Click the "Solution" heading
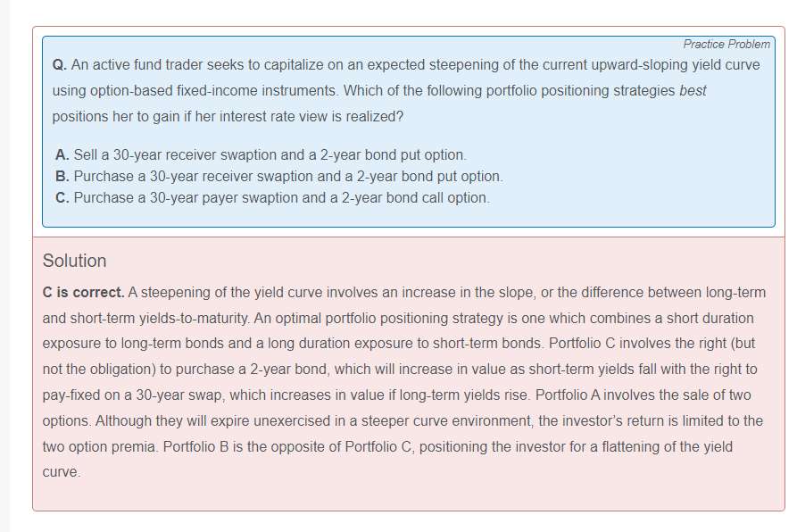This screenshot has width=797, height=532. click(74, 261)
